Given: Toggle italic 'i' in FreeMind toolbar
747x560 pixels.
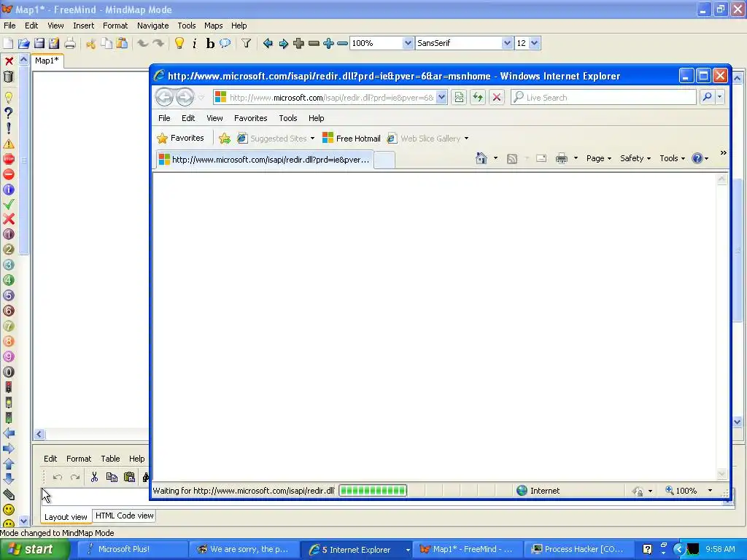Looking at the screenshot, I should 194,43.
